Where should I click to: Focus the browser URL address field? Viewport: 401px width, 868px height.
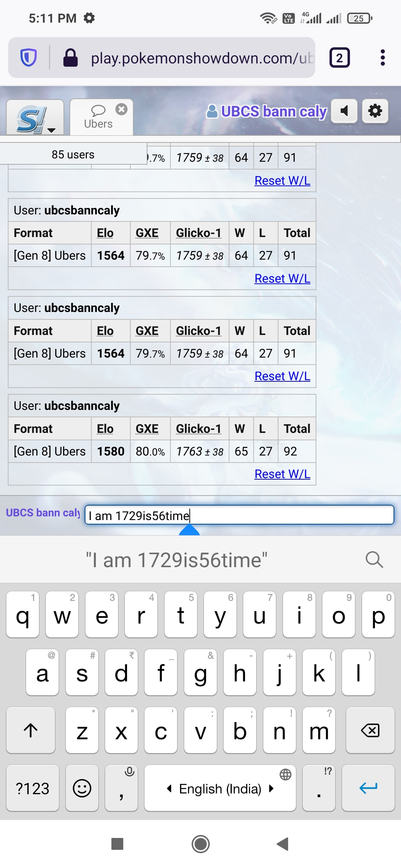(202, 58)
